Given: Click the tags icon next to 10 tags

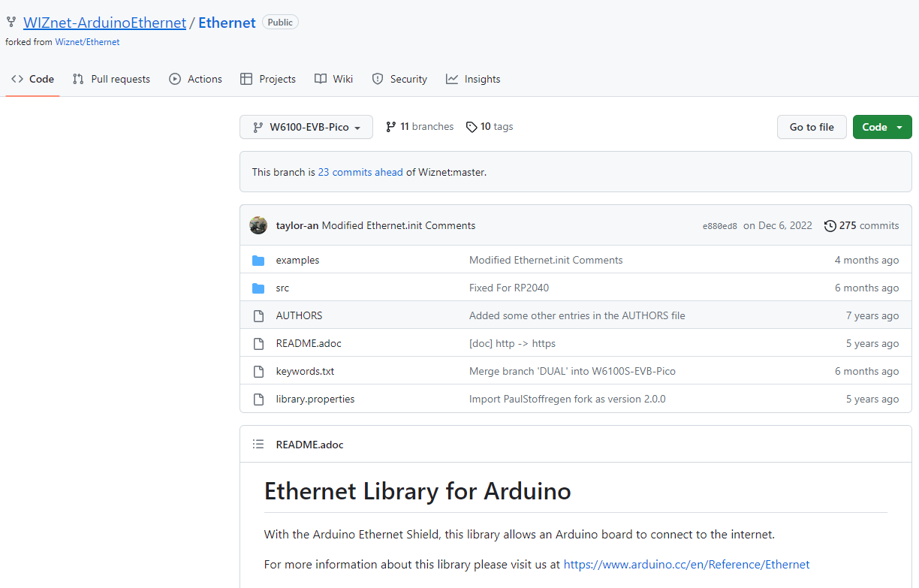Looking at the screenshot, I should (x=472, y=127).
